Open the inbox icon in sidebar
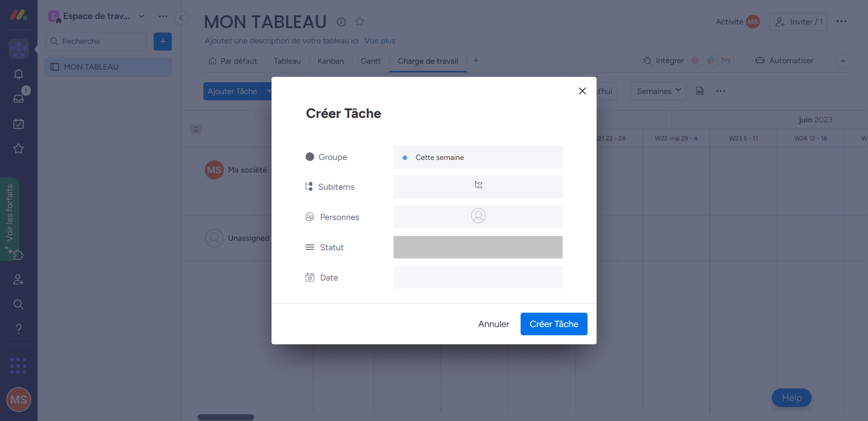Screen dimensions: 868x421 tap(19, 98)
